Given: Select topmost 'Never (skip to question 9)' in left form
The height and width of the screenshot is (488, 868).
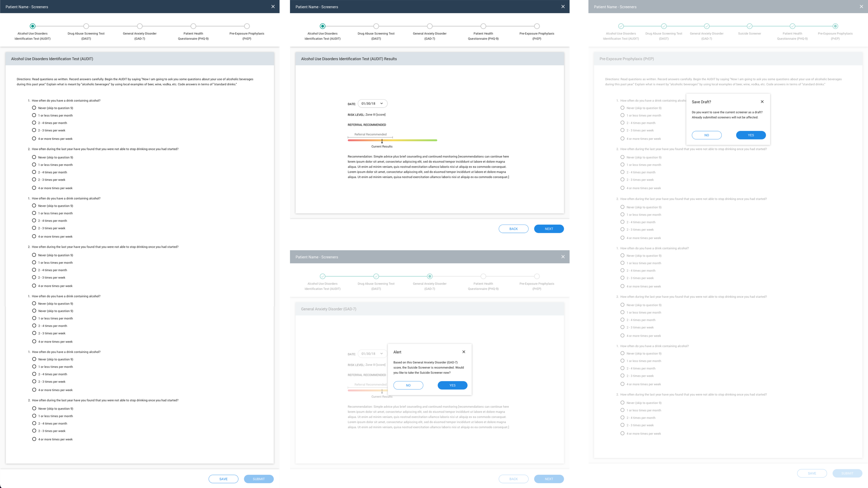Looking at the screenshot, I should point(34,108).
